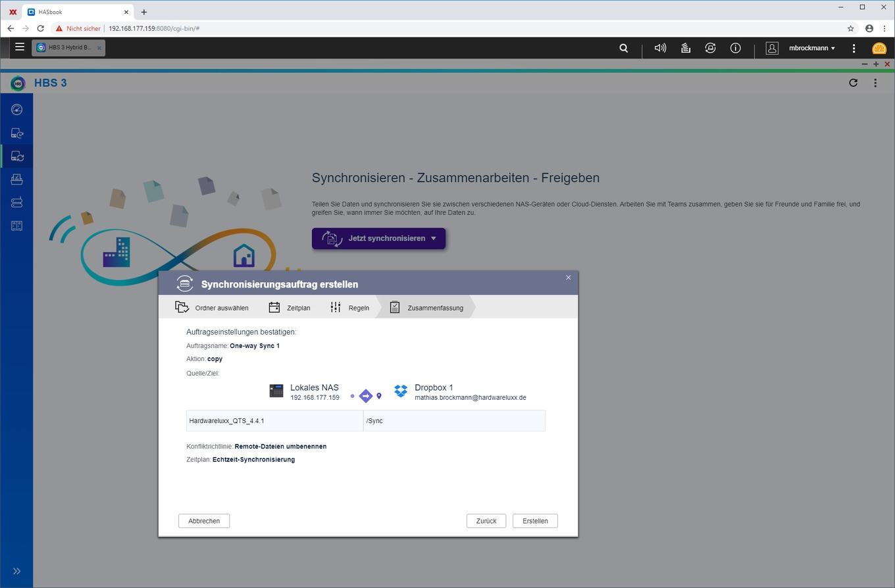Open the Jobs sidebar icon
Screen dimensions: 895x588
click(16, 179)
